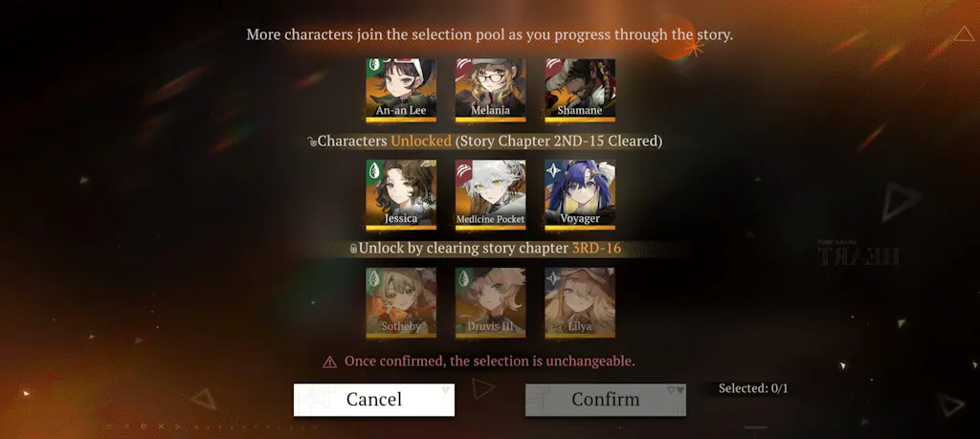Click the Cancel button
Image resolution: width=980 pixels, height=439 pixels.
[374, 400]
